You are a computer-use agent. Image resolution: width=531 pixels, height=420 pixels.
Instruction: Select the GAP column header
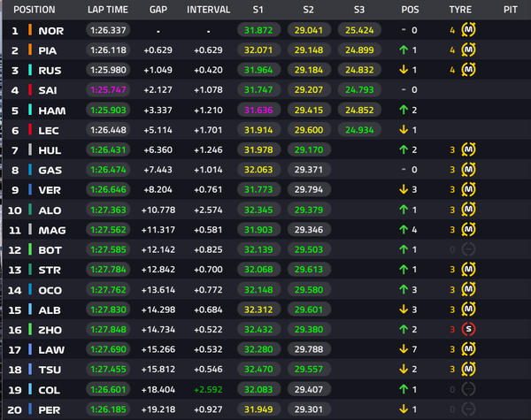click(x=158, y=10)
